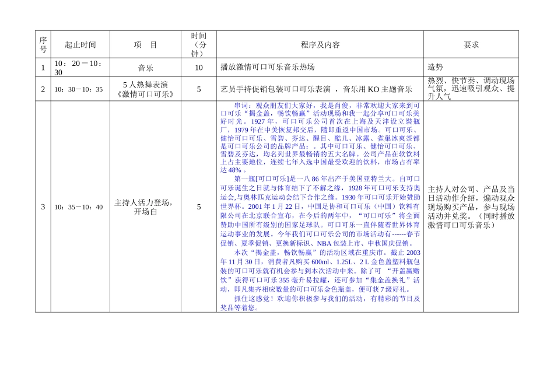Click '主持人对公司、产品及当日活动作介绍' cell
Viewport: 554px width, 392px height.
click(471, 206)
